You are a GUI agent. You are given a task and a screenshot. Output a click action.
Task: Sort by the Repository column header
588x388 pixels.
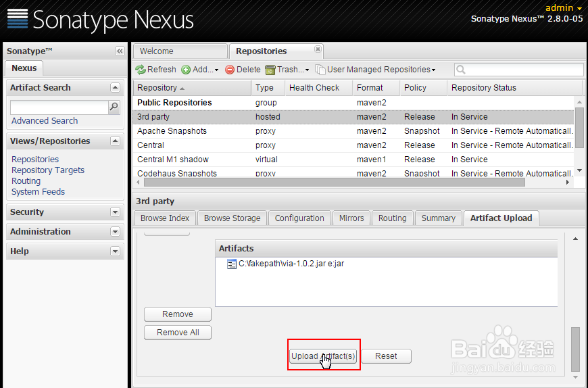(x=192, y=88)
